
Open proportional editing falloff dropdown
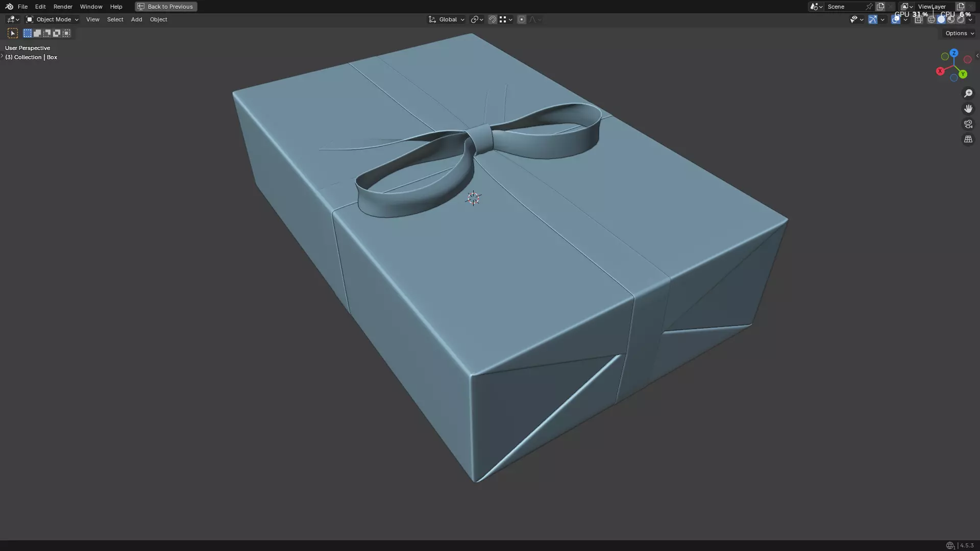pos(535,19)
